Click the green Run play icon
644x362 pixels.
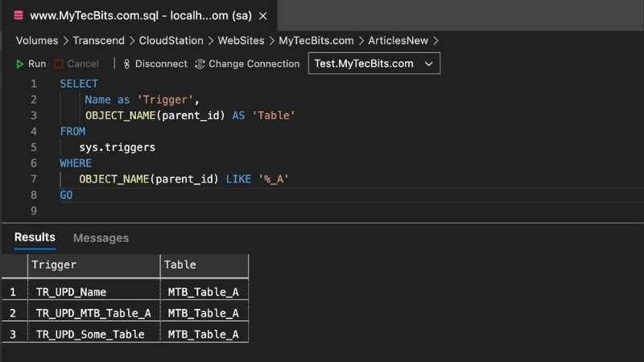tap(20, 64)
